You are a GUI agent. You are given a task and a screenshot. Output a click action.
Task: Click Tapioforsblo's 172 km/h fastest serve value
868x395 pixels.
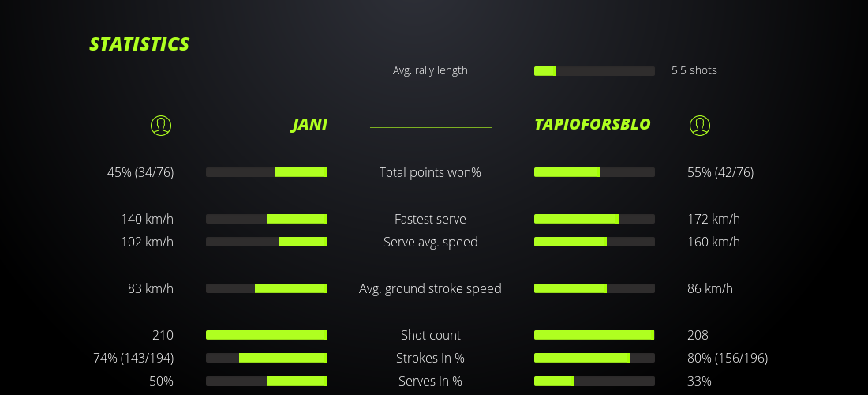713,219
